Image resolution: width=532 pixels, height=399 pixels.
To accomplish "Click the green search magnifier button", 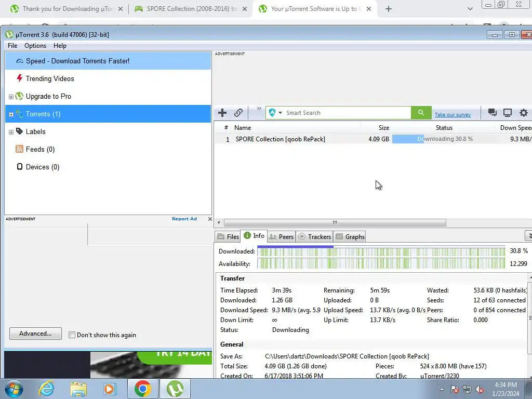I will (x=421, y=113).
